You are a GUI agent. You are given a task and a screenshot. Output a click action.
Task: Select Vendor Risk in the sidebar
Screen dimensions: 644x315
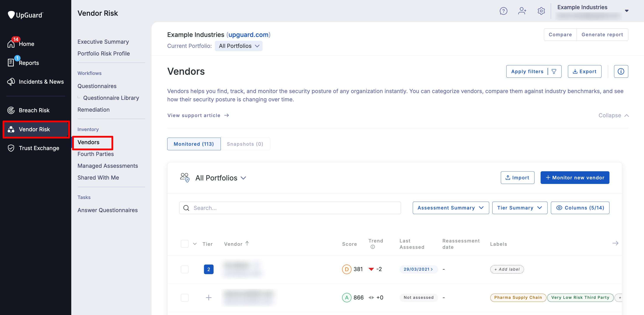[x=36, y=129]
